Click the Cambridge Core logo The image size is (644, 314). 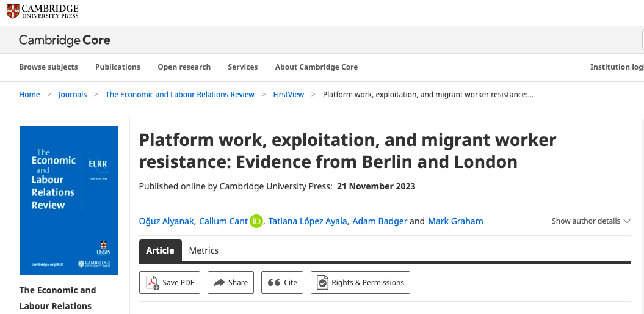65,41
